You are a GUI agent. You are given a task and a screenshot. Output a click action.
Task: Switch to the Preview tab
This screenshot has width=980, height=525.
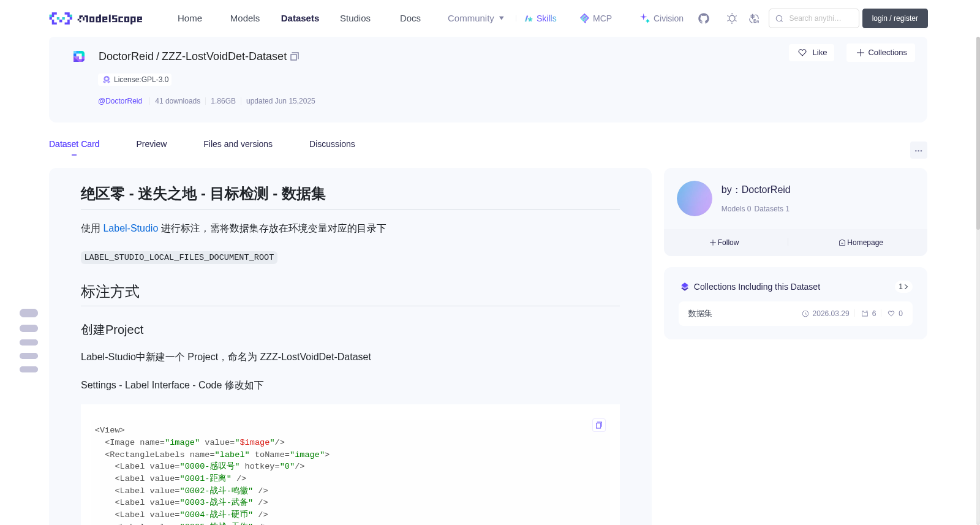tap(151, 144)
